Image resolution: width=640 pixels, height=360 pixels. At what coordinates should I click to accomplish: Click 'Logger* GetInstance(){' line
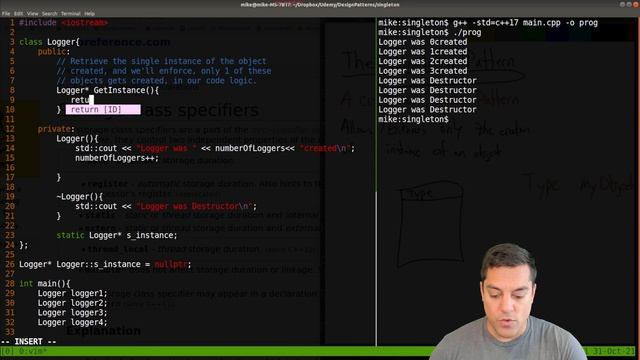click(x=108, y=90)
